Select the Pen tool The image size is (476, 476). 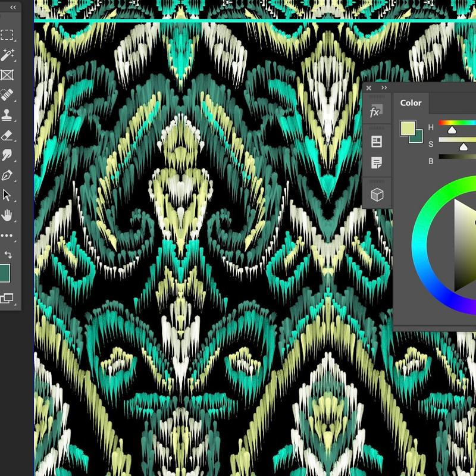(7, 175)
